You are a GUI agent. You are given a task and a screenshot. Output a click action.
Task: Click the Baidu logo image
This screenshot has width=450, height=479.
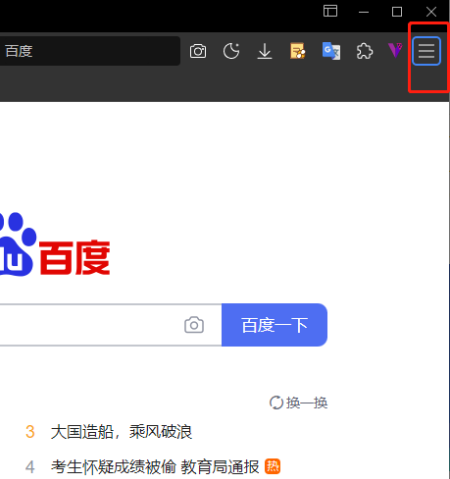point(55,245)
